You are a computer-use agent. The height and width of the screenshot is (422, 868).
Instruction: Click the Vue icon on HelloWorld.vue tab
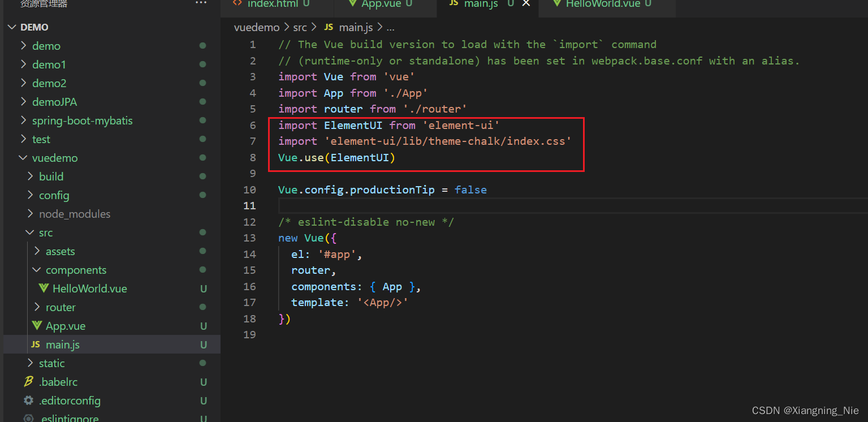[x=557, y=3]
